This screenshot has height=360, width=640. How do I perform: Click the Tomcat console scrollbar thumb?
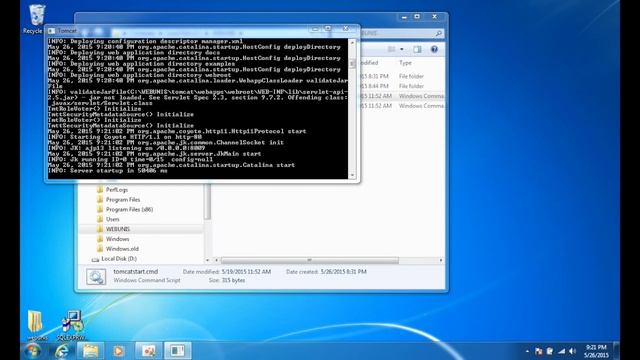click(x=353, y=64)
